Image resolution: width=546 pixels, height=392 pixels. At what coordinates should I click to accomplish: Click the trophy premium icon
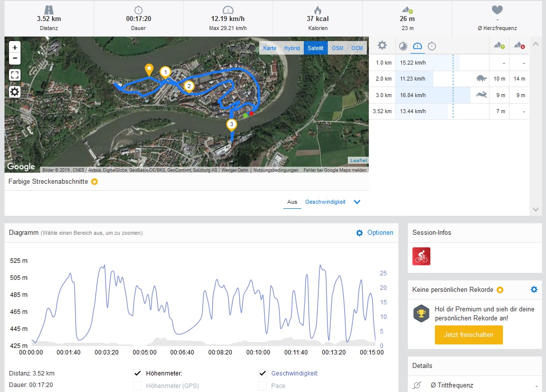[x=421, y=313]
